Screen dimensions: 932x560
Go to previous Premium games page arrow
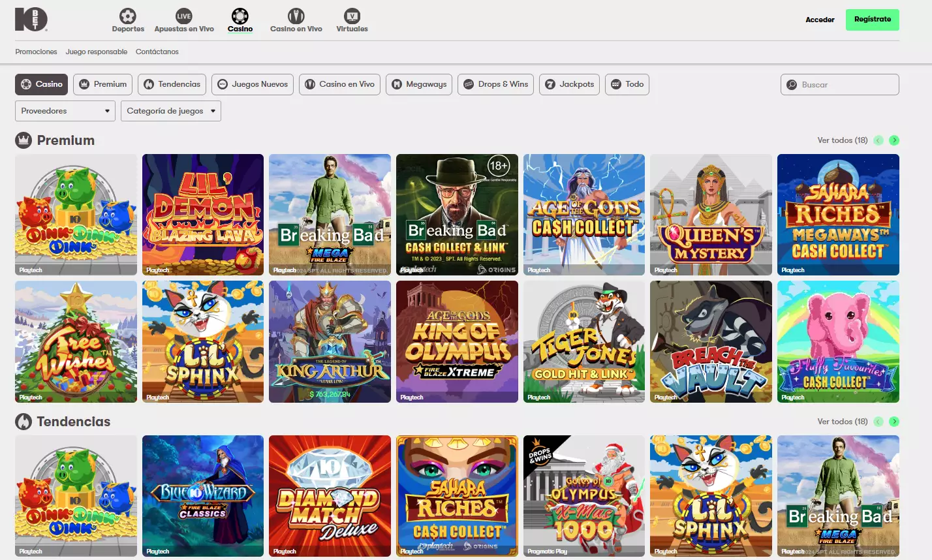878,140
